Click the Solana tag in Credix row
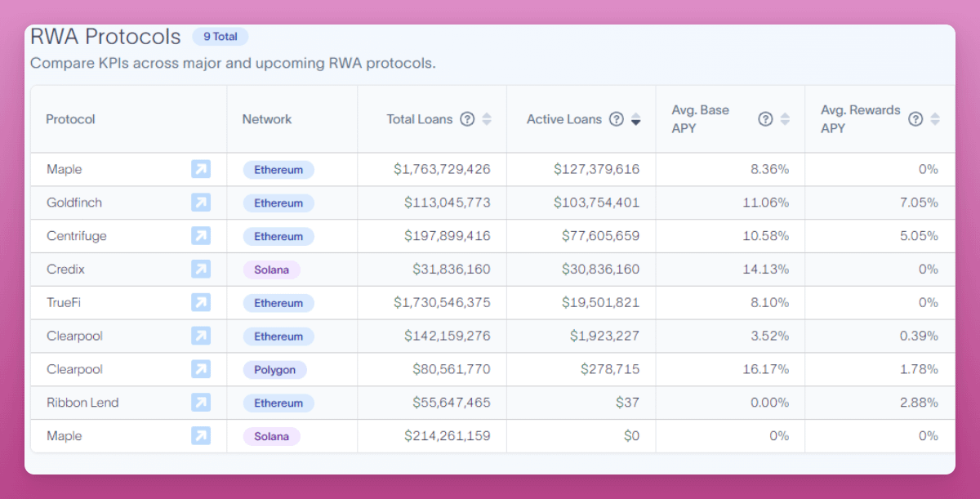Screen dimensions: 980x499 pyautogui.click(x=271, y=270)
